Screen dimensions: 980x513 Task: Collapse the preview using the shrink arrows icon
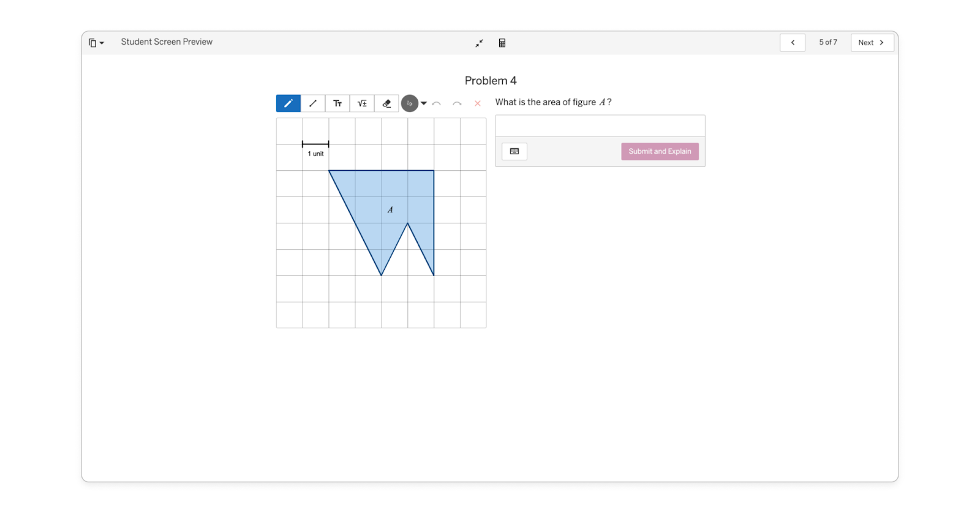pos(480,43)
